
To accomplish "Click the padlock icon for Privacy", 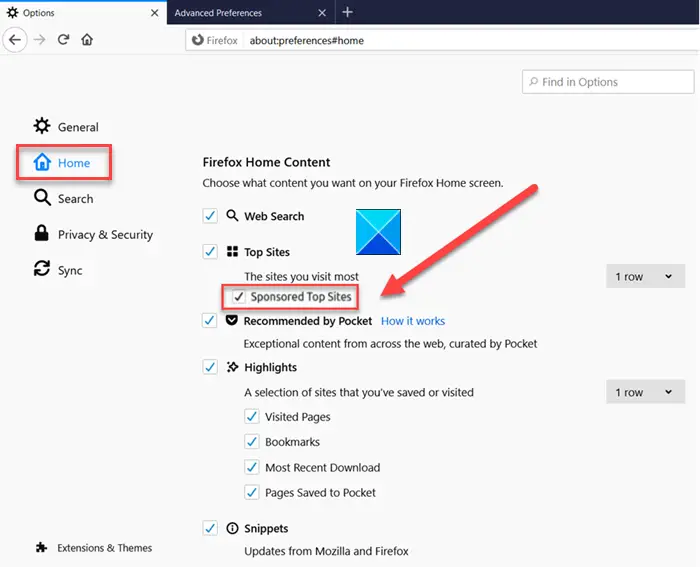I will point(42,233).
